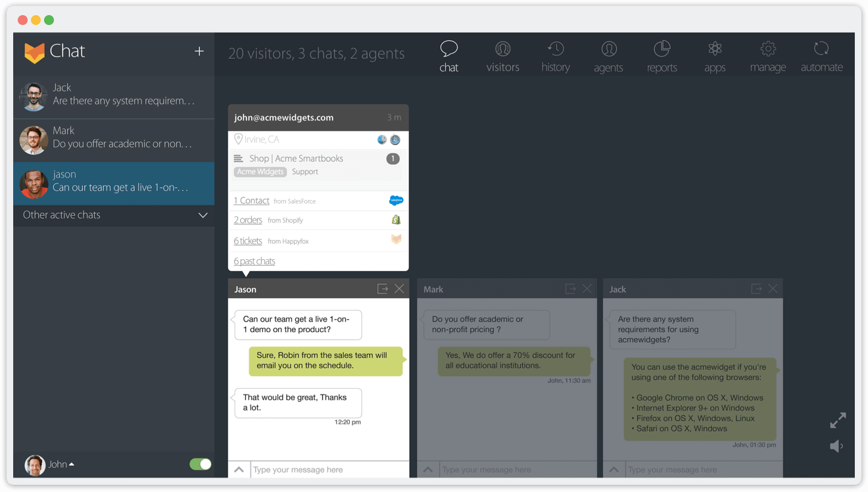
Task: View the 6 past chats link
Action: (x=254, y=261)
